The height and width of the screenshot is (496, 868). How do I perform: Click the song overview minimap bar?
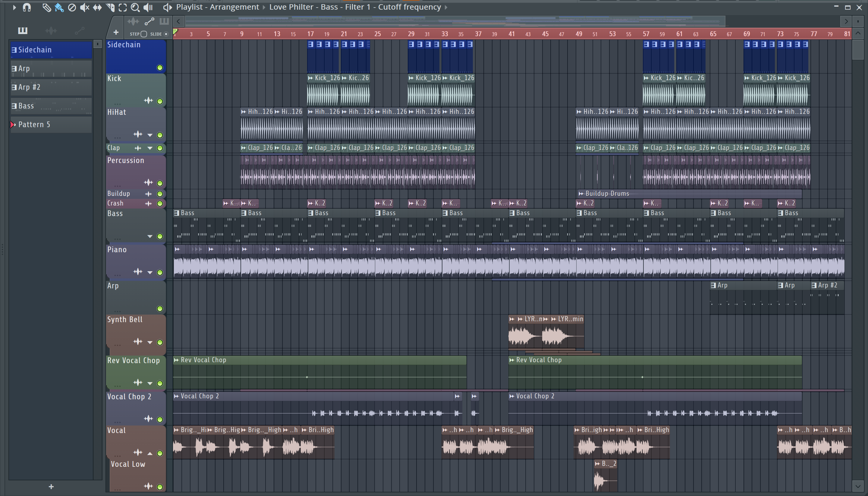[455, 21]
